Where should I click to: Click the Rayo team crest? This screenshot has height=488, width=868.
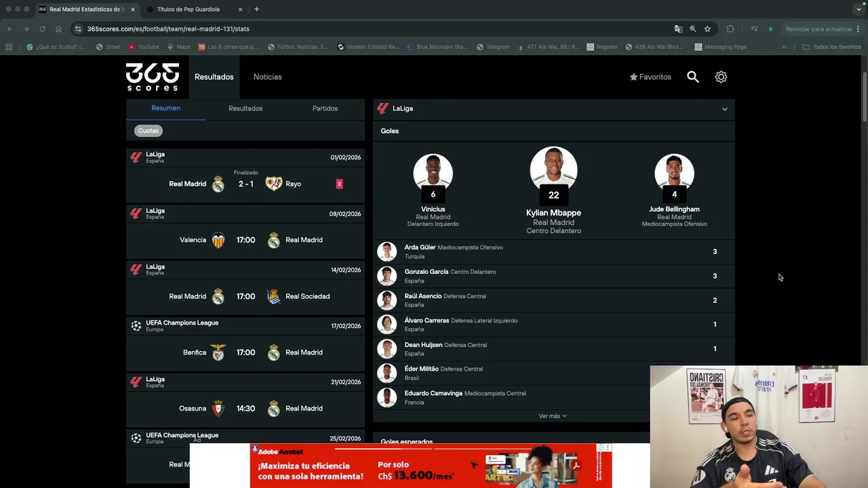pos(273,184)
